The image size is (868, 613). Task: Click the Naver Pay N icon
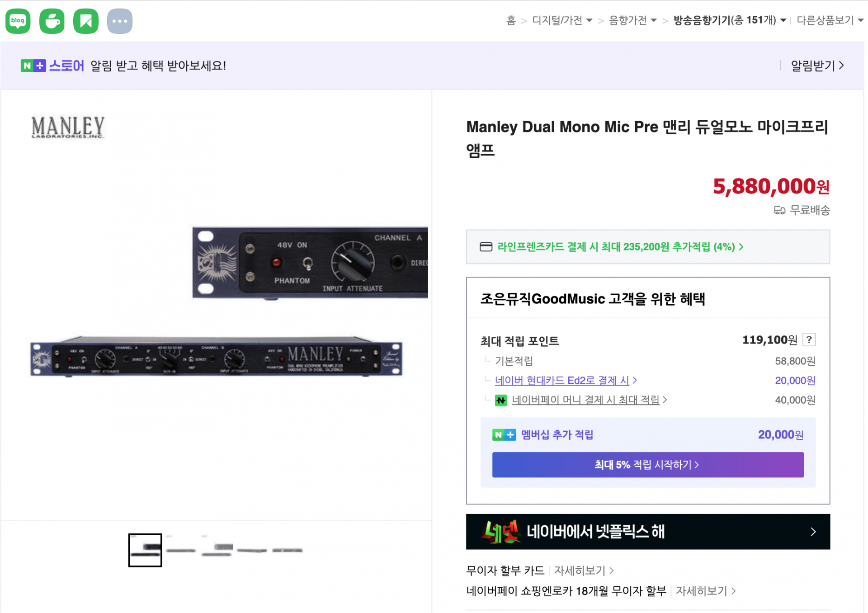point(501,400)
